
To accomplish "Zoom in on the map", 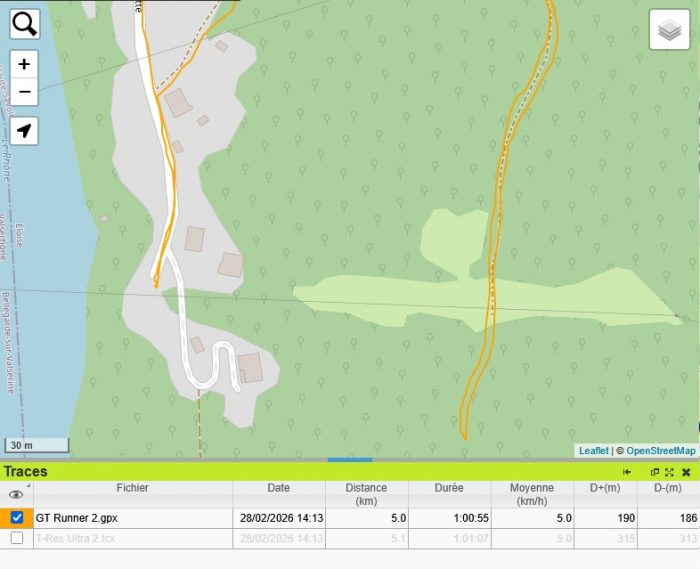I will click(25, 64).
